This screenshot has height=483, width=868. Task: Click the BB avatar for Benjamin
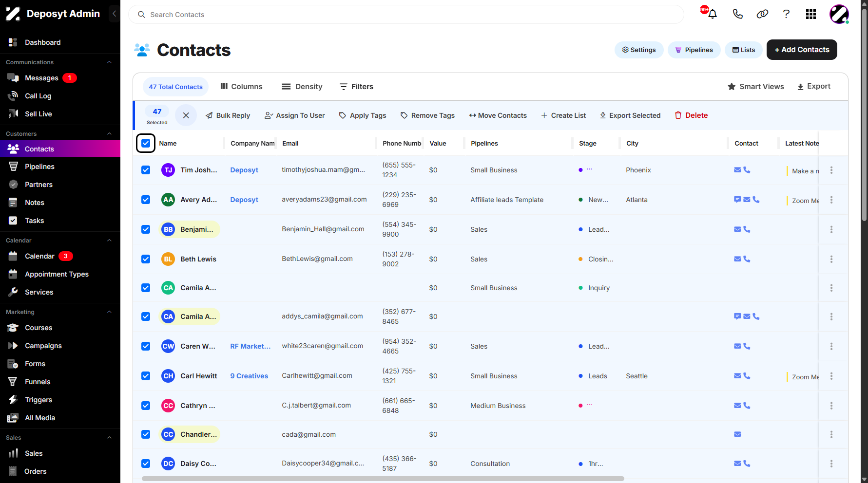click(168, 229)
